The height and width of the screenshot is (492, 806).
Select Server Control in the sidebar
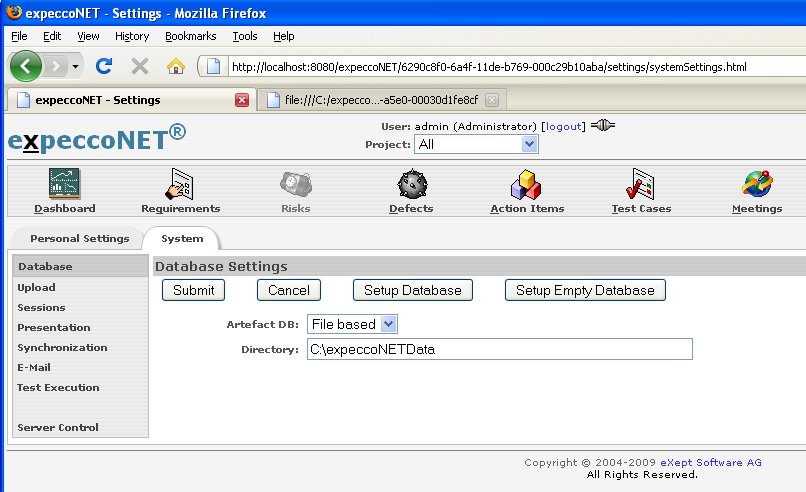[x=58, y=427]
